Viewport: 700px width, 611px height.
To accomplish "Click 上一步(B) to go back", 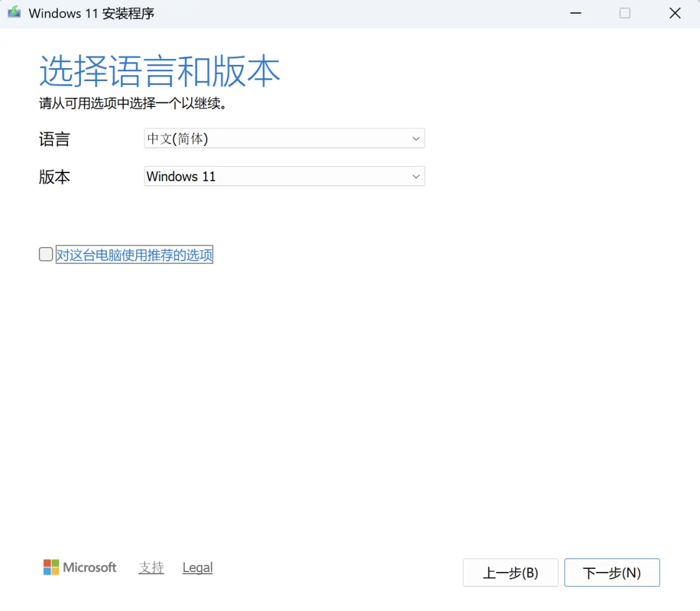I will (511, 573).
